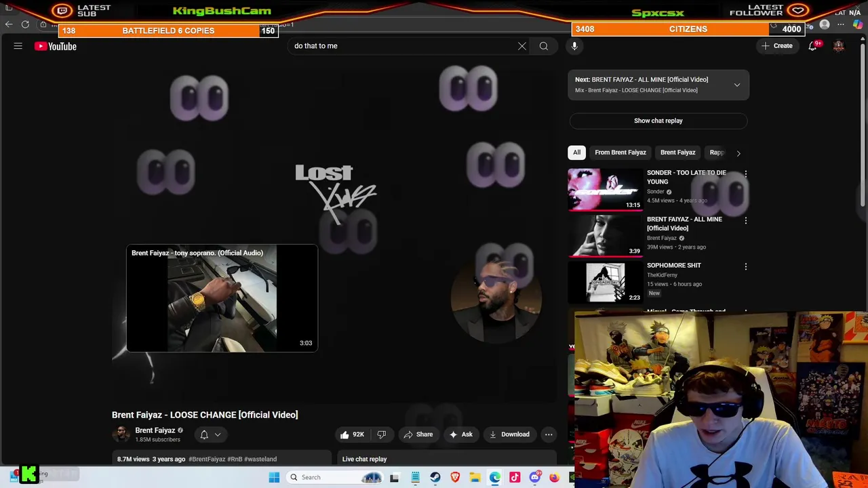The width and height of the screenshot is (868, 488).
Task: Open File Explorer from the taskbar
Action: [x=475, y=477]
